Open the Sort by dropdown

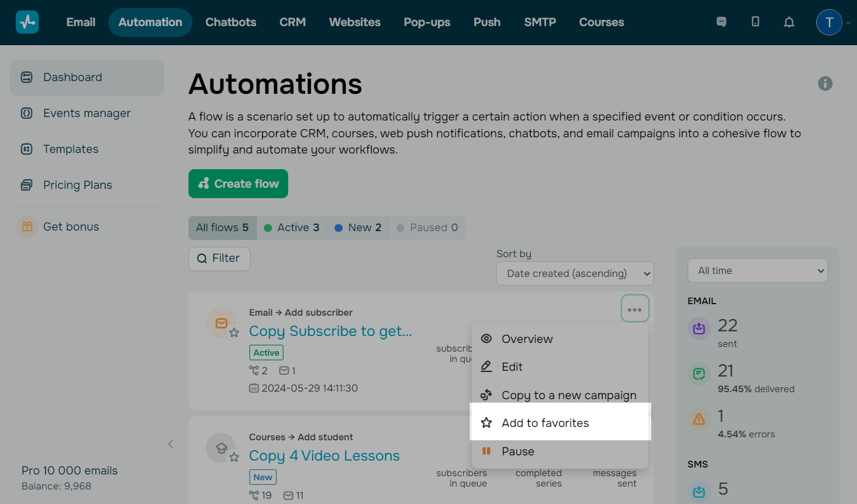[x=575, y=273]
